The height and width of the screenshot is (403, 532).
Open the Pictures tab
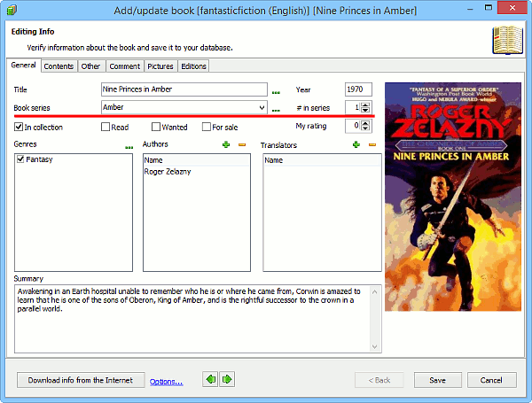click(160, 66)
